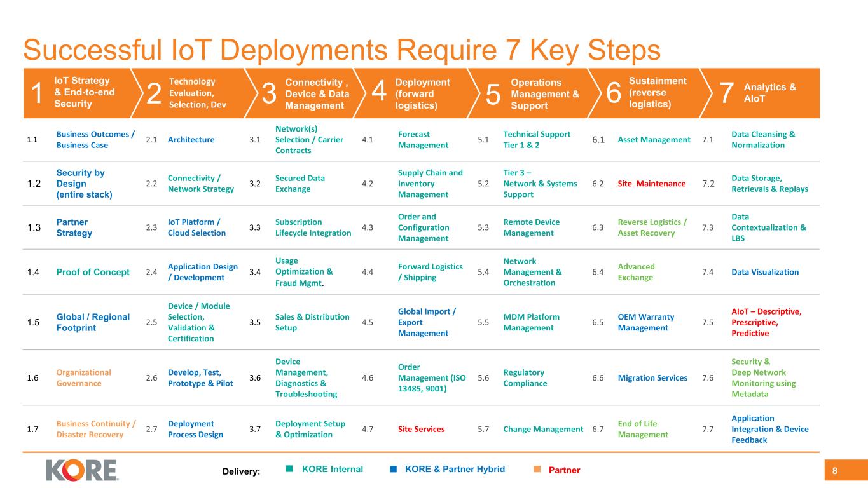Click the Site Services item
The width and height of the screenshot is (868, 488).
421,430
